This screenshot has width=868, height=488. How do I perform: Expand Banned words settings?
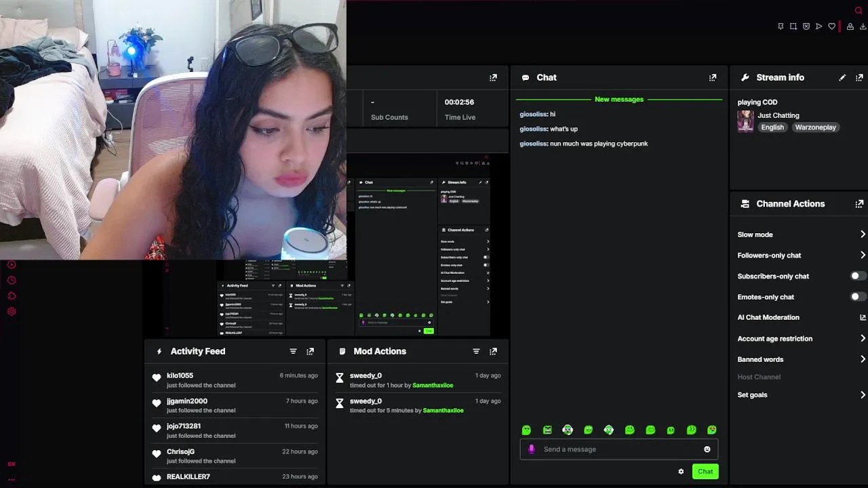tap(863, 359)
